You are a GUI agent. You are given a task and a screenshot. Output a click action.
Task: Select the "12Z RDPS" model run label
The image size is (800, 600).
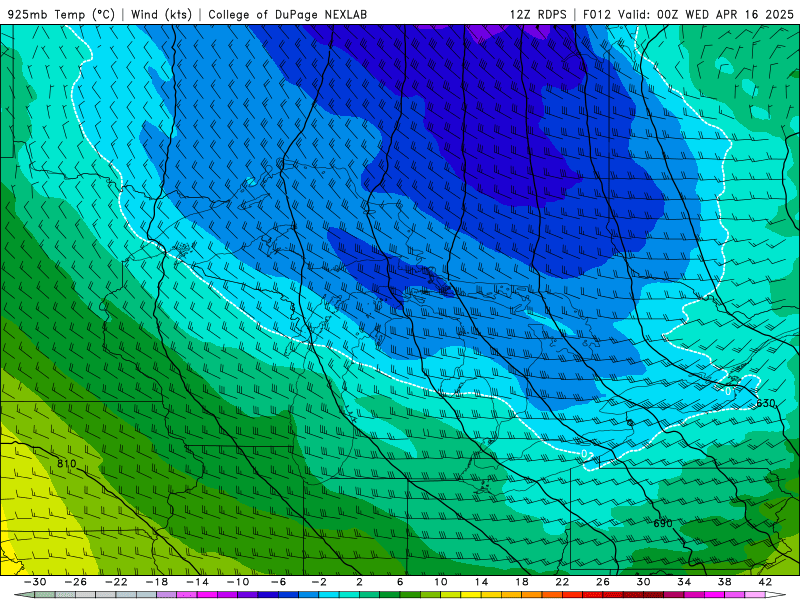(x=538, y=14)
